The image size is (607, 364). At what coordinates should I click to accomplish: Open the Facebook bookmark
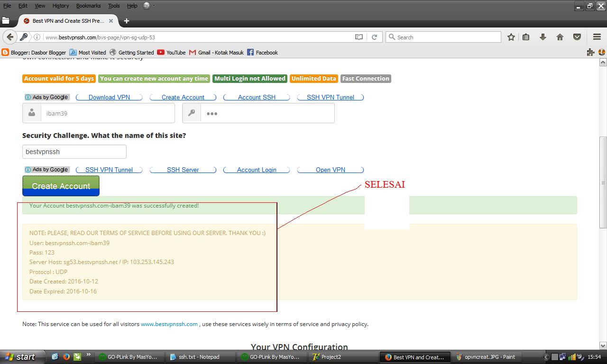point(262,52)
